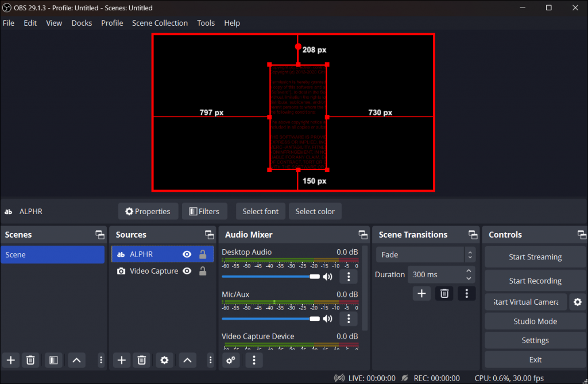Screen dimensions: 588x384
Task: Open advanced audio properties for Desktop Audio
Action: (x=349, y=277)
